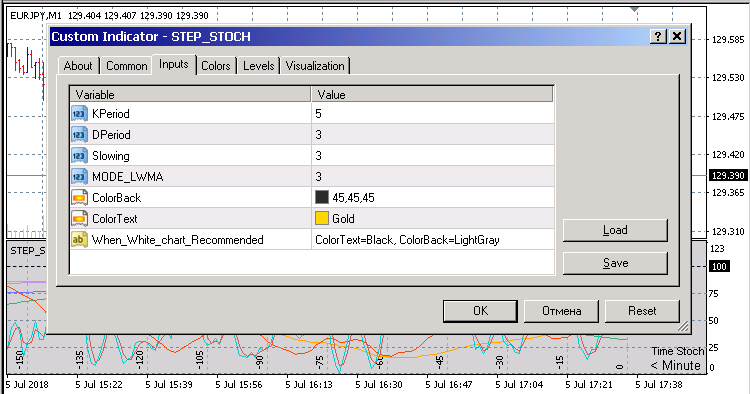Viewport: 750px width, 394px height.
Task: Click the Reset button
Action: 642,311
